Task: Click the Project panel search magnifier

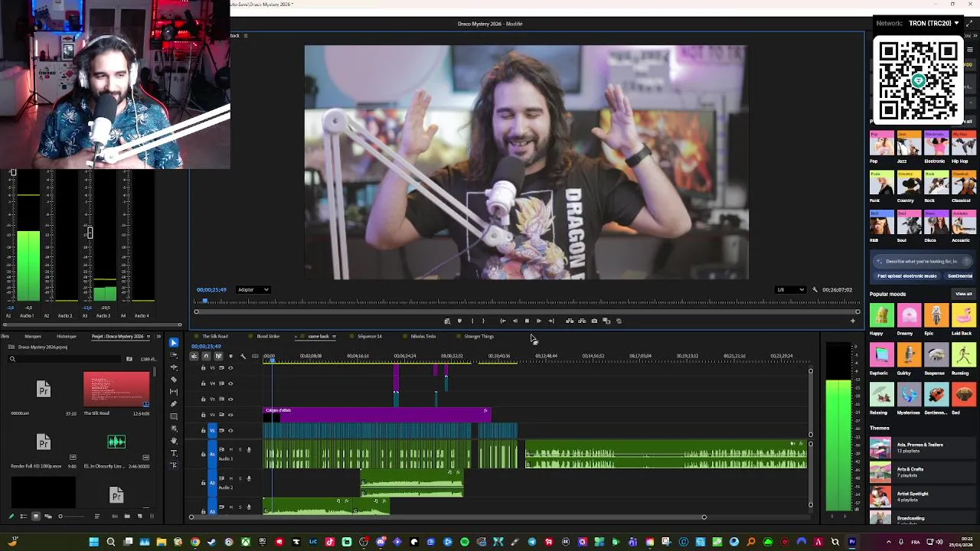Action: coord(12,359)
